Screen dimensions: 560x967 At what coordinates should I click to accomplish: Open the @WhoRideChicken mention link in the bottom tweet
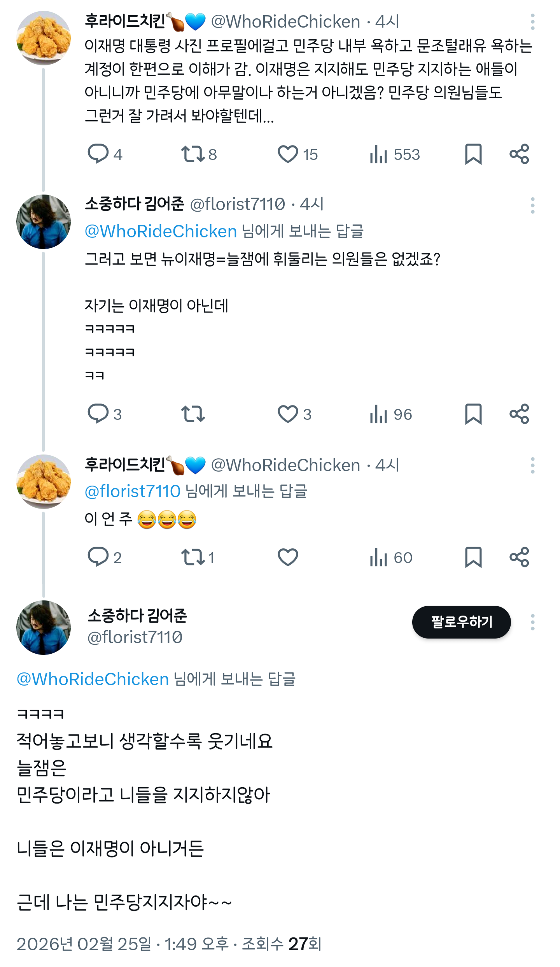(x=93, y=679)
